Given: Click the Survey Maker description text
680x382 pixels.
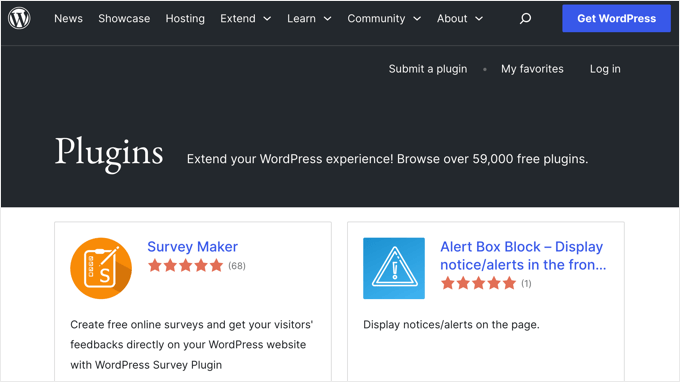Looking at the screenshot, I should tap(192, 345).
